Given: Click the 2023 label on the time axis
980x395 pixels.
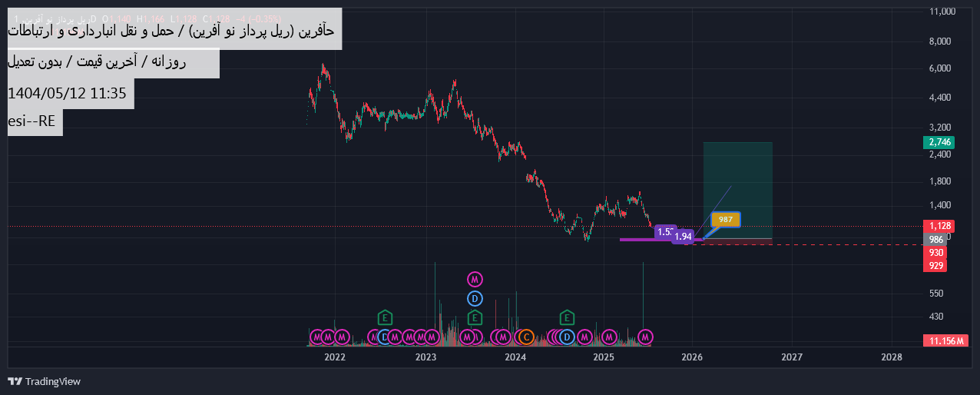Looking at the screenshot, I should point(425,357).
